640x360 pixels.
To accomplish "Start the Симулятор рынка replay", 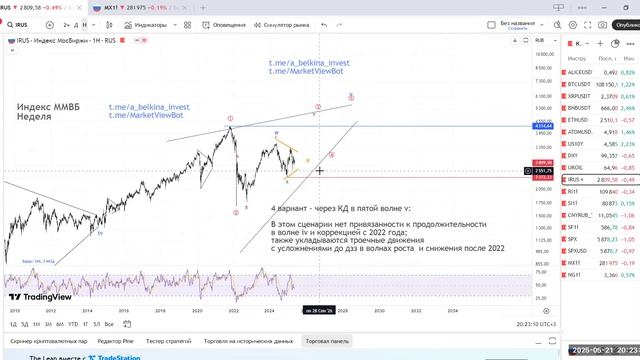I will click(282, 25).
